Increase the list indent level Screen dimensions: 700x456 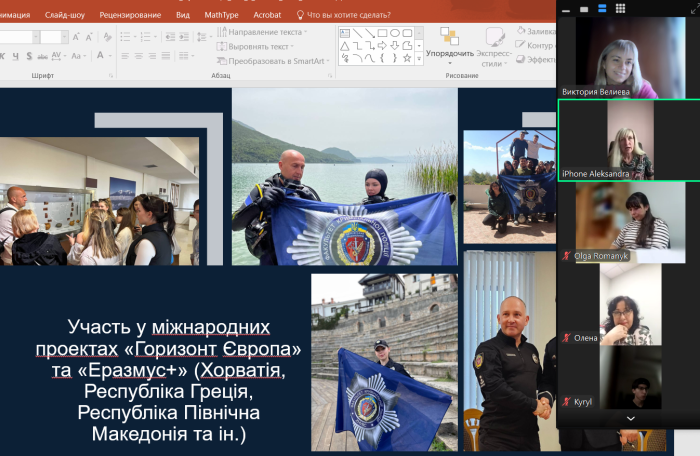pyautogui.click(x=184, y=37)
